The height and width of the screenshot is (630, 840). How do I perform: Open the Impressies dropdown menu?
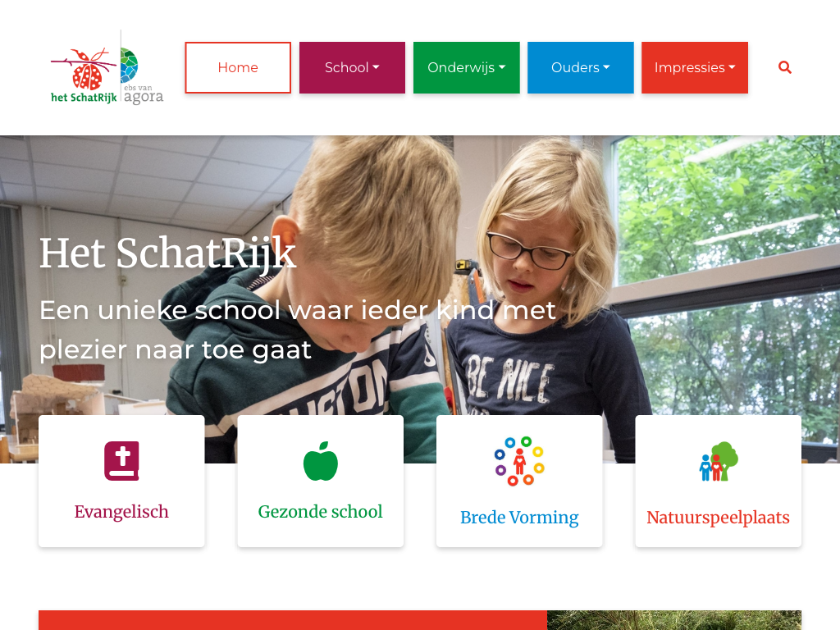pos(694,67)
